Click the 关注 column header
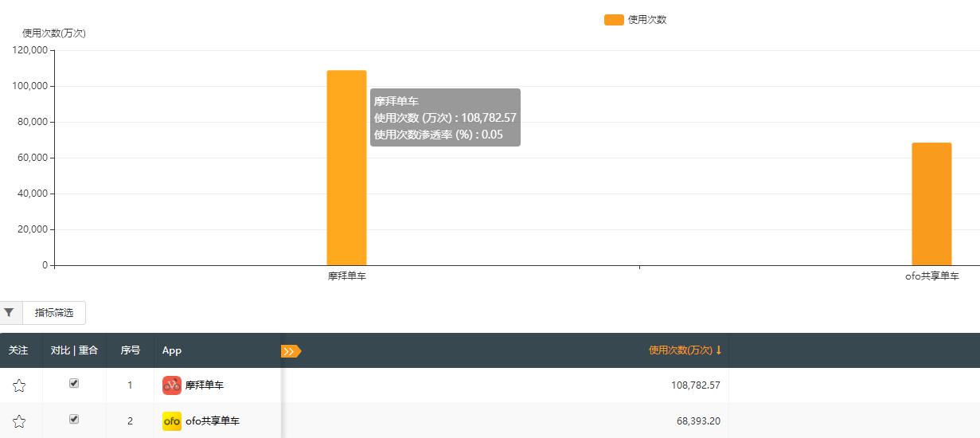Image resolution: width=980 pixels, height=438 pixels. tap(18, 350)
